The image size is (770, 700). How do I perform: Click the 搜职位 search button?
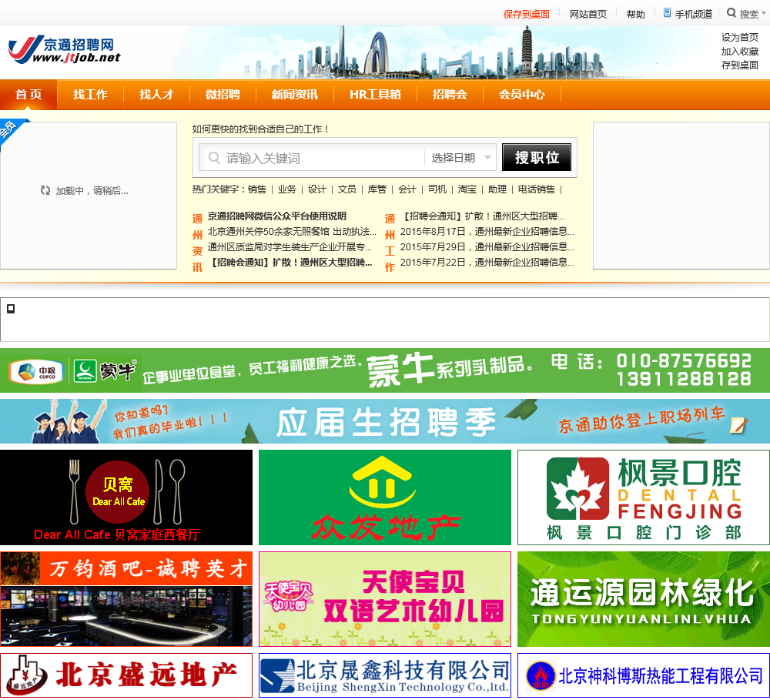537,157
